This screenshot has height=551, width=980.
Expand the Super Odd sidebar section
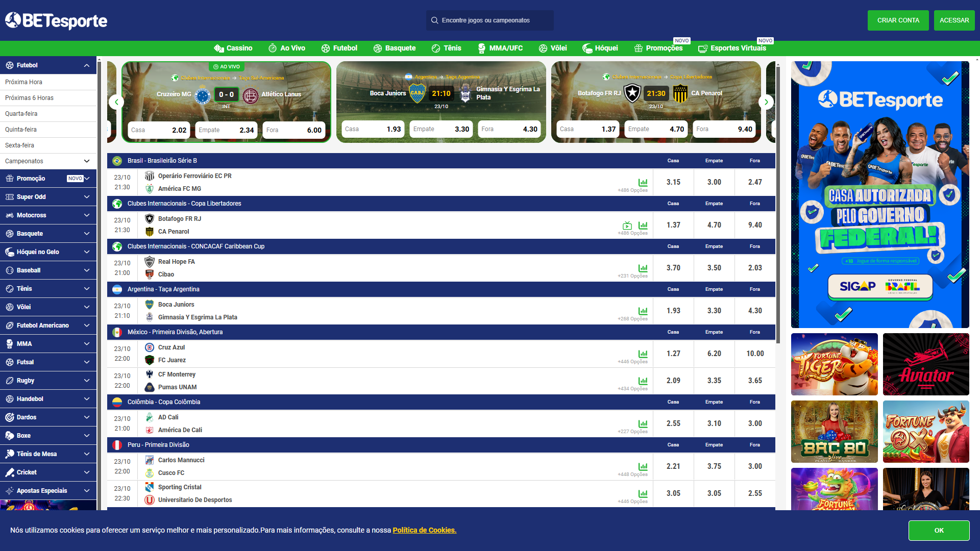click(x=87, y=197)
